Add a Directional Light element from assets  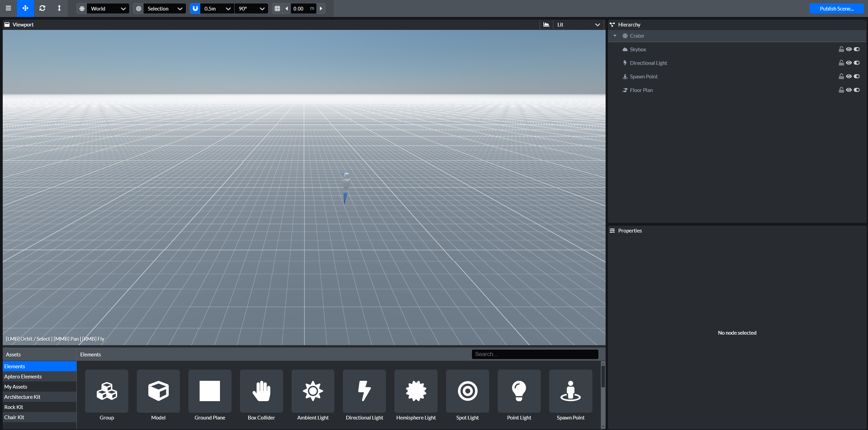[364, 395]
